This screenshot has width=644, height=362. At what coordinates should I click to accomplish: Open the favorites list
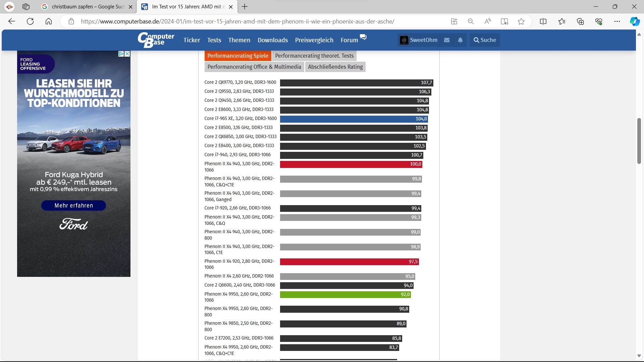tap(562, 21)
